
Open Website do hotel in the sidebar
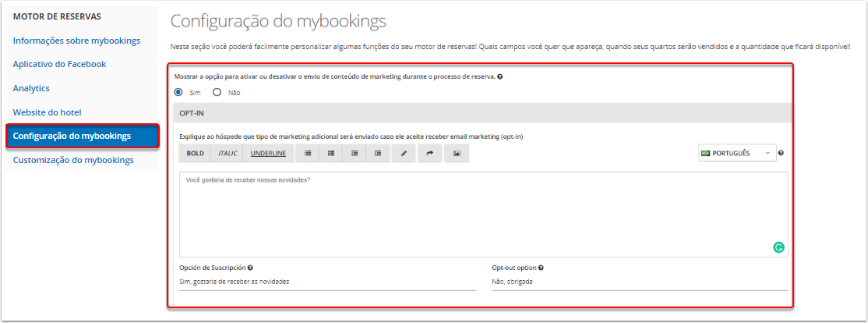[x=48, y=112]
